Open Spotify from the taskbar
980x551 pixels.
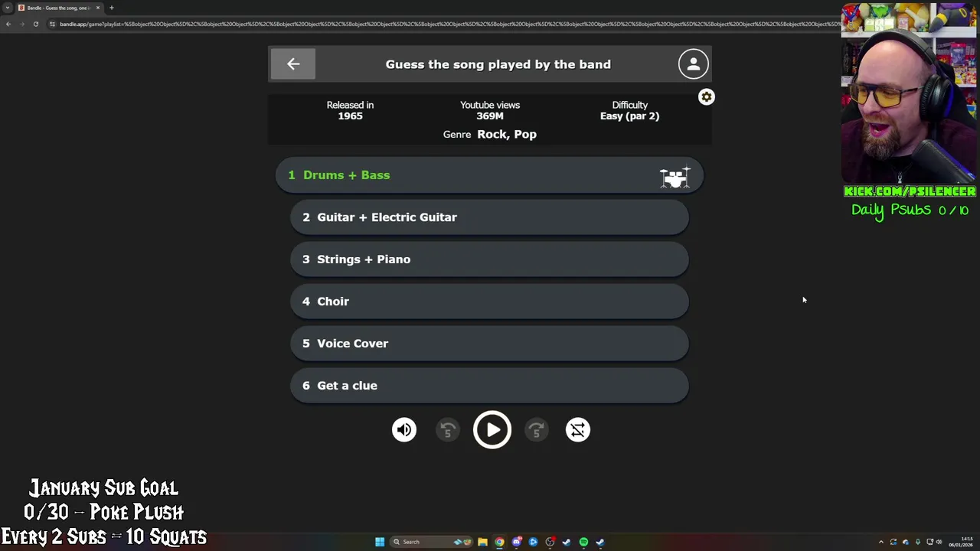click(x=583, y=542)
